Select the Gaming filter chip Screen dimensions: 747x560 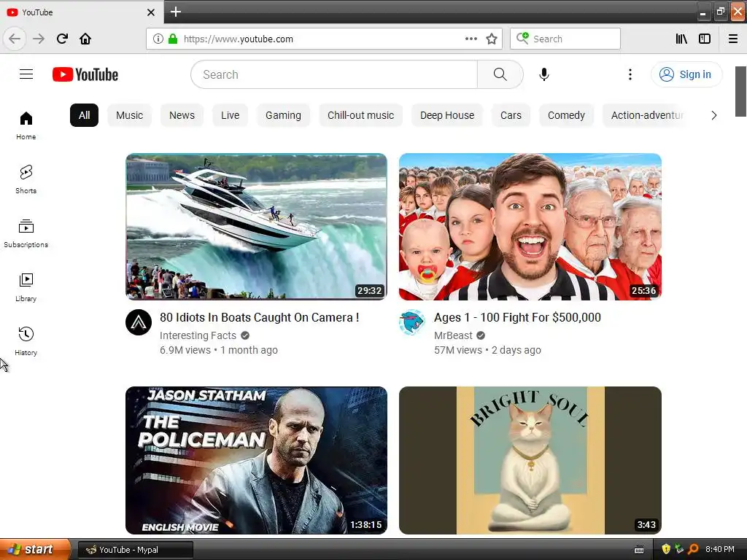point(284,115)
